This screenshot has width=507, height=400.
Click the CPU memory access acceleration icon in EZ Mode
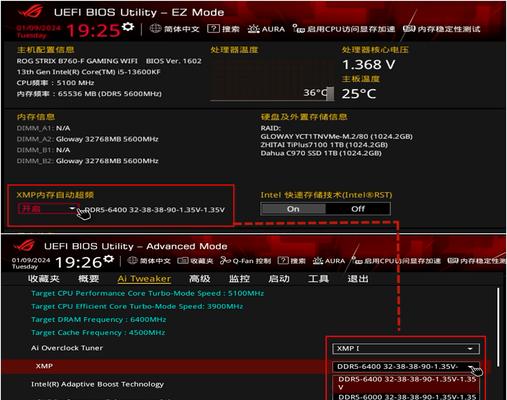click(x=299, y=29)
